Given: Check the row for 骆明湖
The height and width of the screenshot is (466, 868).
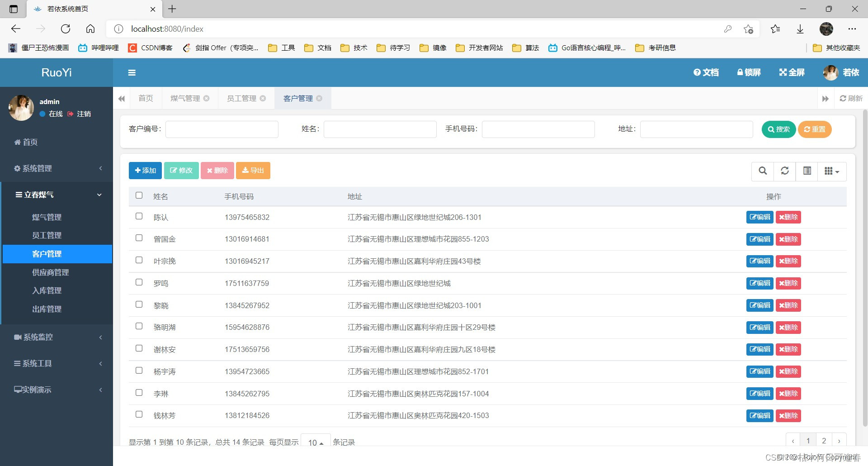Looking at the screenshot, I should pos(139,326).
